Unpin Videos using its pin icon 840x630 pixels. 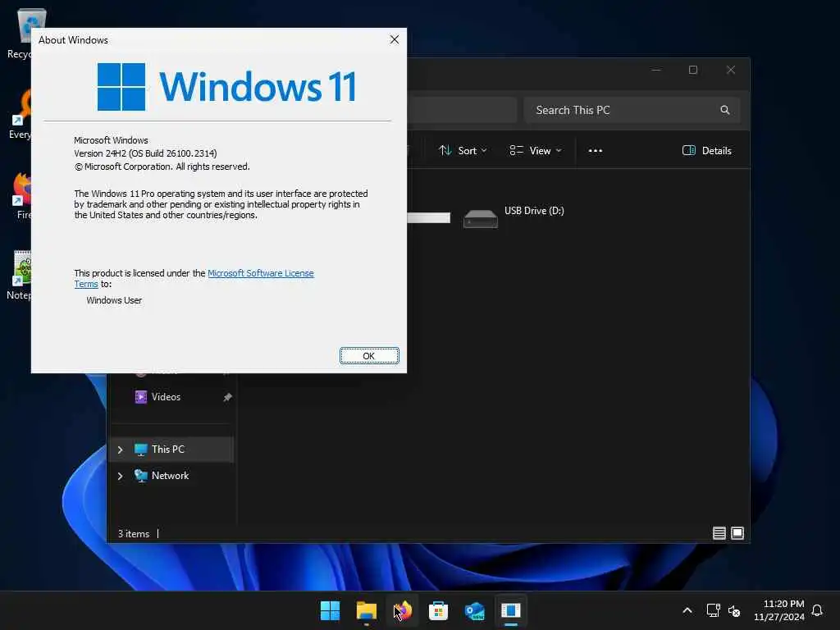[x=228, y=397]
